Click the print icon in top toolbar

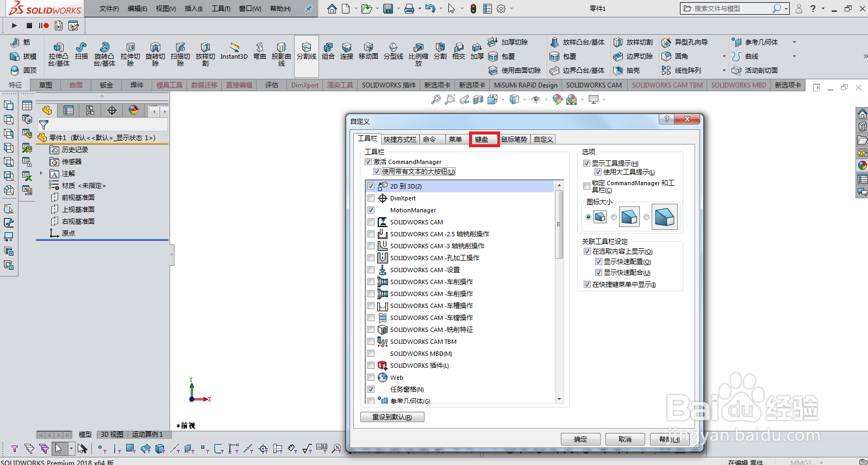(x=409, y=9)
